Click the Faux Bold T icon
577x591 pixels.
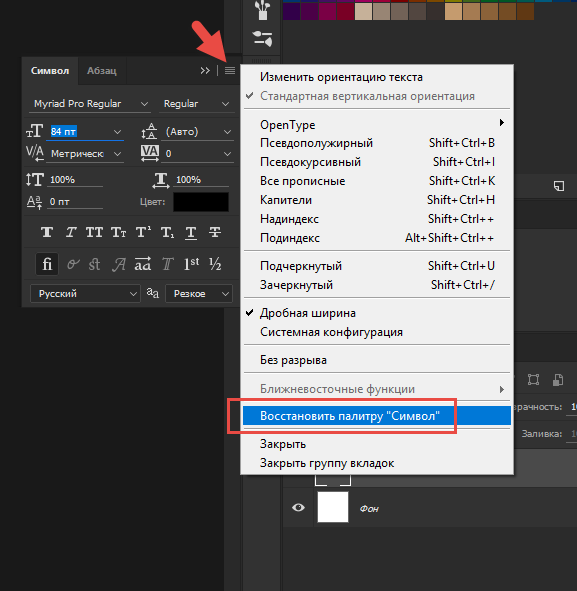(47, 232)
